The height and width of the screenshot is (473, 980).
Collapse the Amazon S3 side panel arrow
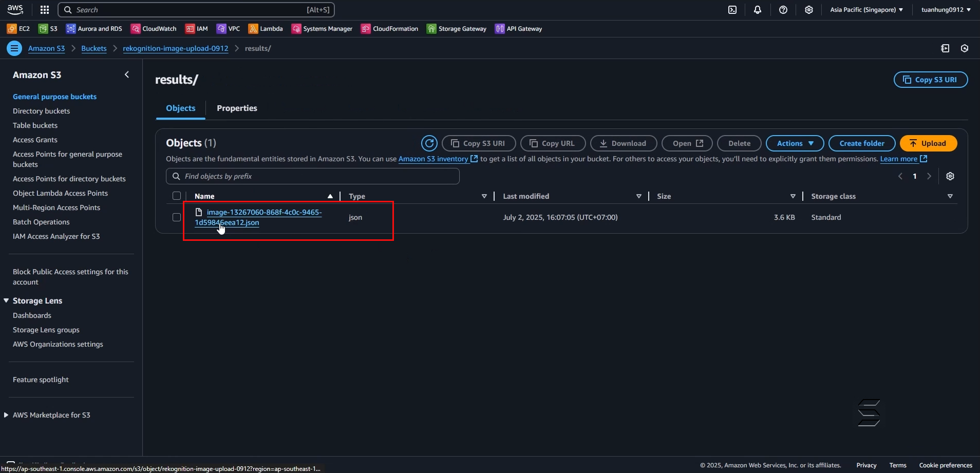point(127,75)
